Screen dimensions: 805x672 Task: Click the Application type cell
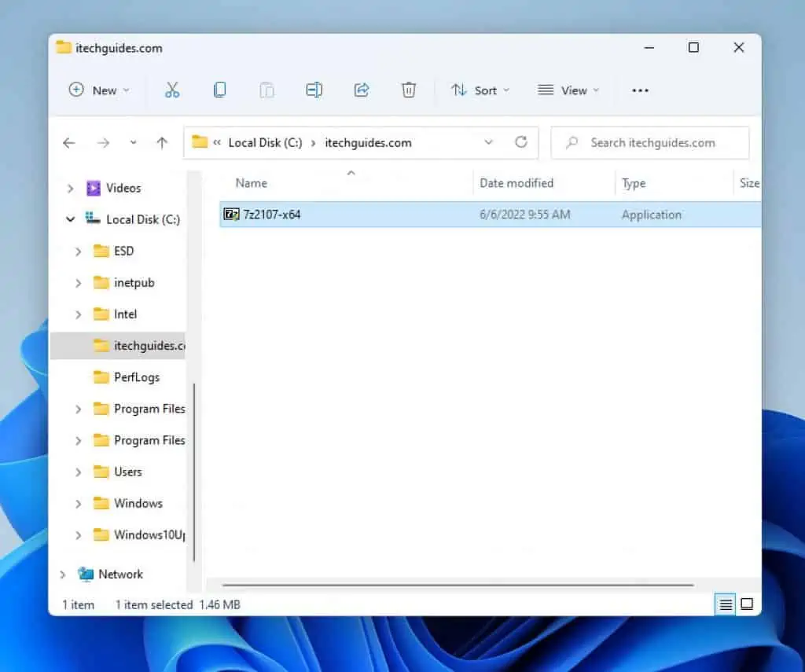(652, 215)
